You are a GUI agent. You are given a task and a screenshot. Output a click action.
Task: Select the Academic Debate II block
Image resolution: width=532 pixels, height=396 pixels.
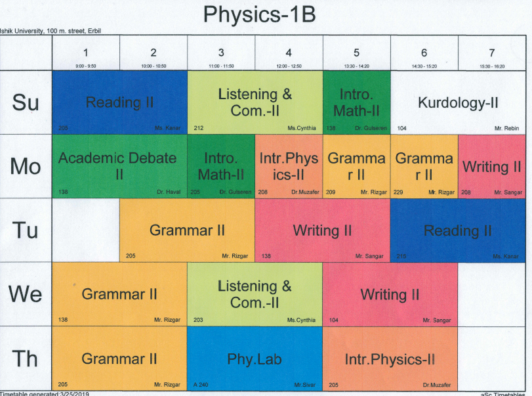point(119,166)
